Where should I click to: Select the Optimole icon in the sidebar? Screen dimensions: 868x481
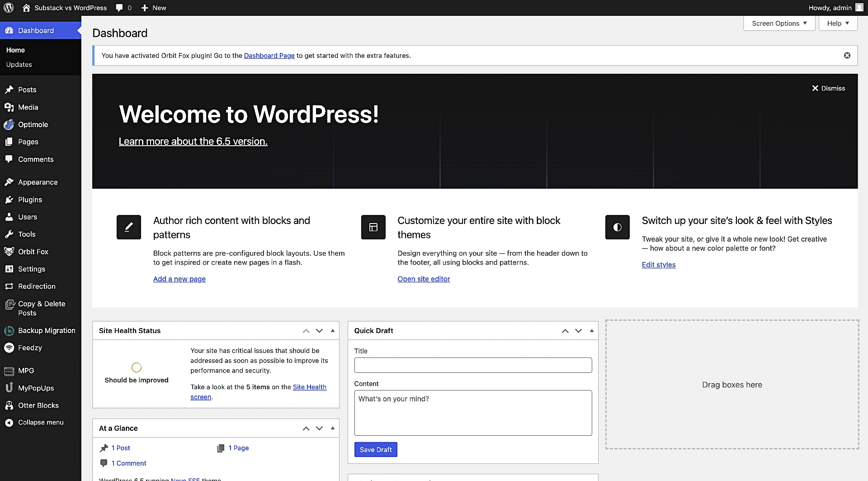pyautogui.click(x=9, y=124)
